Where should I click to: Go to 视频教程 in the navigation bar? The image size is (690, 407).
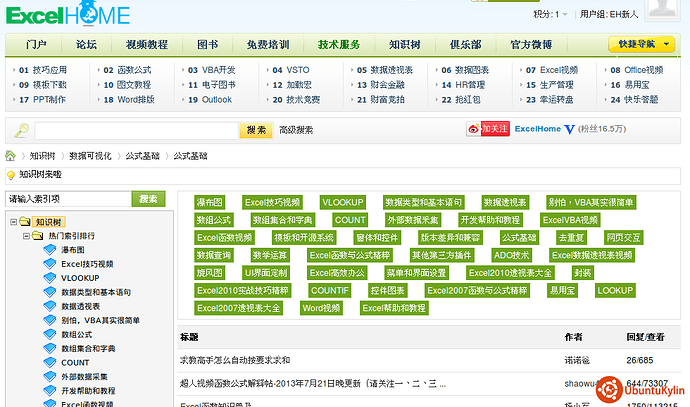147,45
